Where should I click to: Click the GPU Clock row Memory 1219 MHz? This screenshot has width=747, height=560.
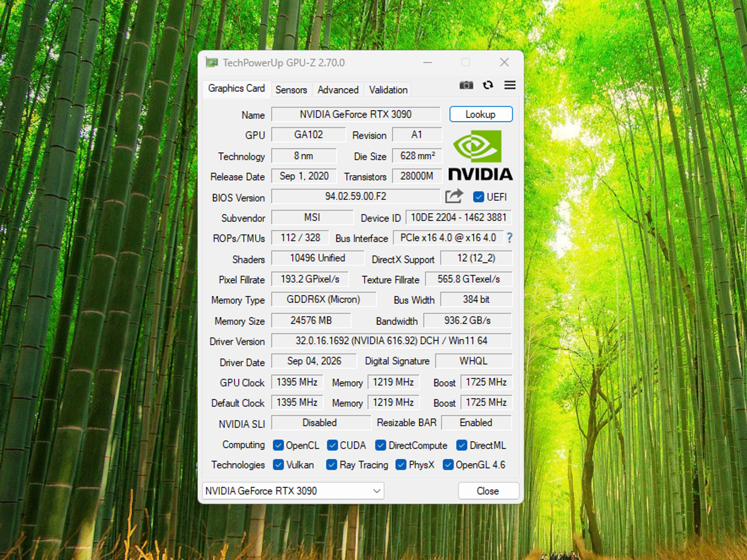[x=394, y=382]
